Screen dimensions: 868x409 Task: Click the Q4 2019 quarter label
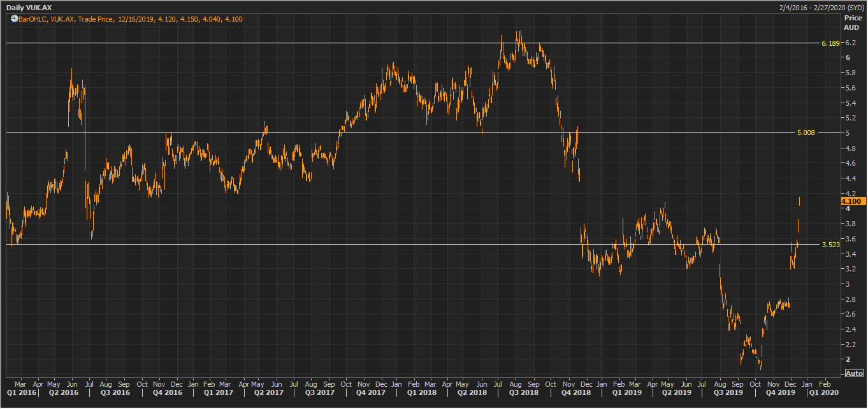click(x=781, y=393)
